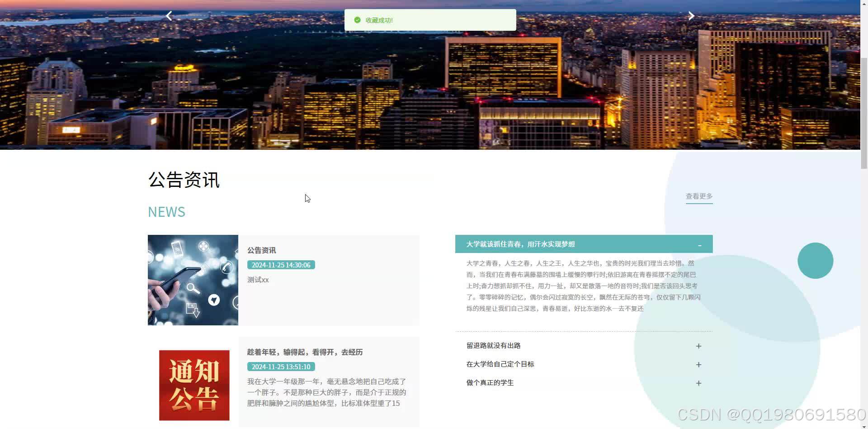Click the 测试xx summary text
Image resolution: width=868 pixels, height=429 pixels.
point(258,280)
